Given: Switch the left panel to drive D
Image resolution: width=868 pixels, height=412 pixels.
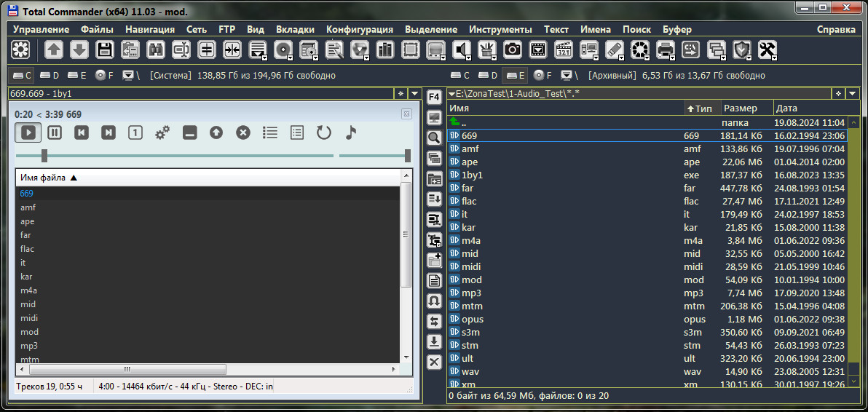Looking at the screenshot, I should coord(50,75).
